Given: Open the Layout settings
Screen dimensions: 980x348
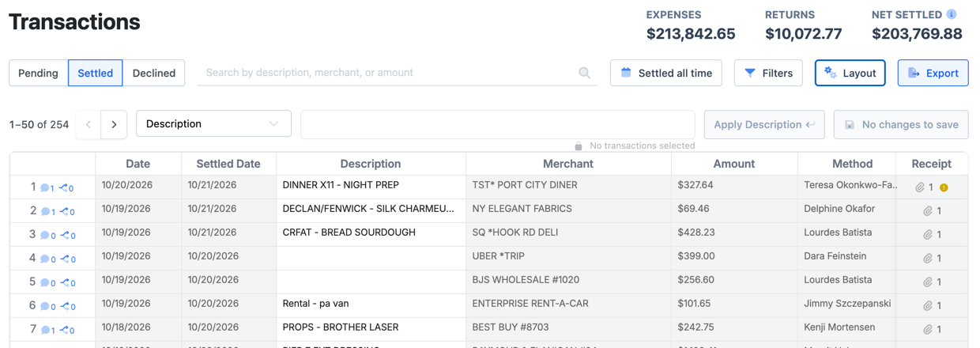Looking at the screenshot, I should [x=850, y=73].
